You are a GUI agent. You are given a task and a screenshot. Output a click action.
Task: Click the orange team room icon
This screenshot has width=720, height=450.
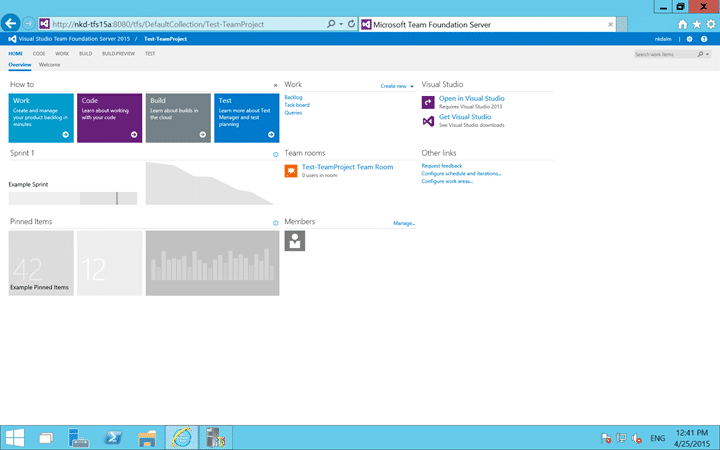291,171
